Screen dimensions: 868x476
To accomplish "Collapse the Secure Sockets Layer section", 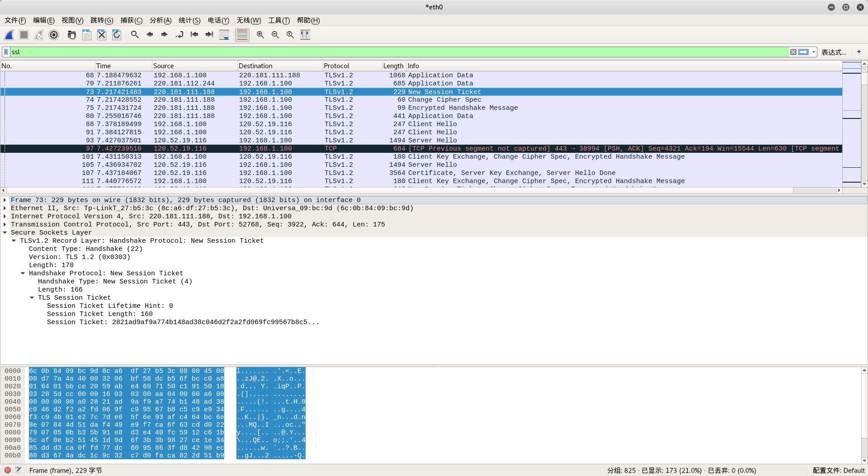I will 5,233.
